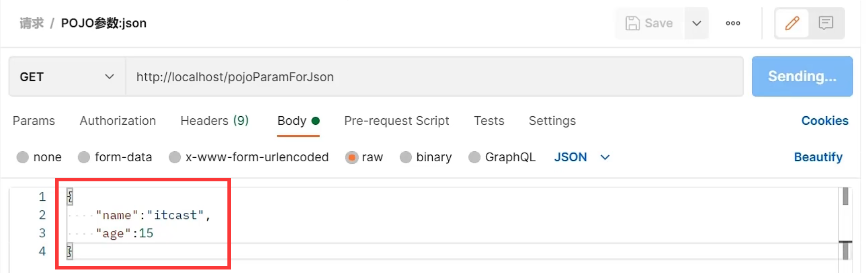Click the Save floppy disk icon

(x=633, y=23)
